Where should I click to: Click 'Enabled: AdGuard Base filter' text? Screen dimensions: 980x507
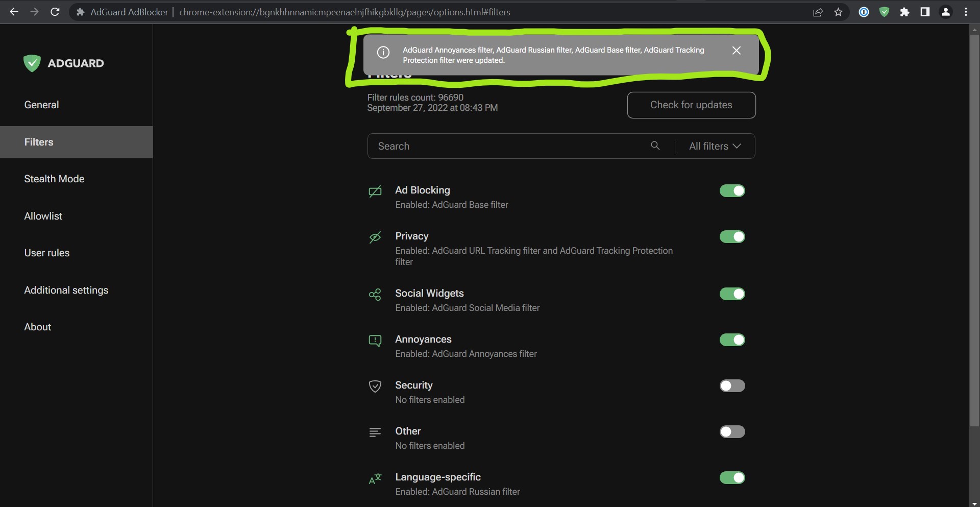(452, 205)
